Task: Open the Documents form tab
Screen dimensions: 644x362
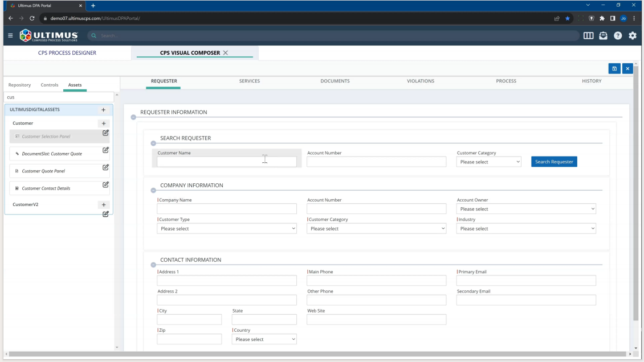Action: pyautogui.click(x=335, y=81)
